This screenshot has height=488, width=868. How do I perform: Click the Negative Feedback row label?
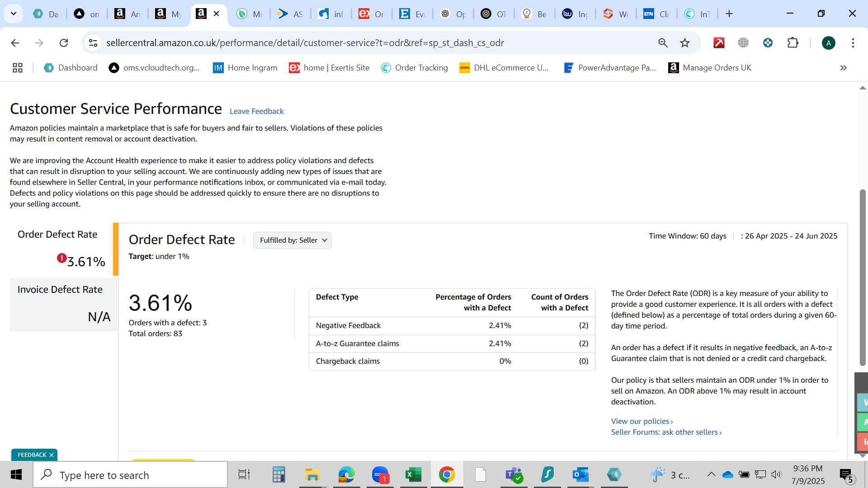pos(348,325)
